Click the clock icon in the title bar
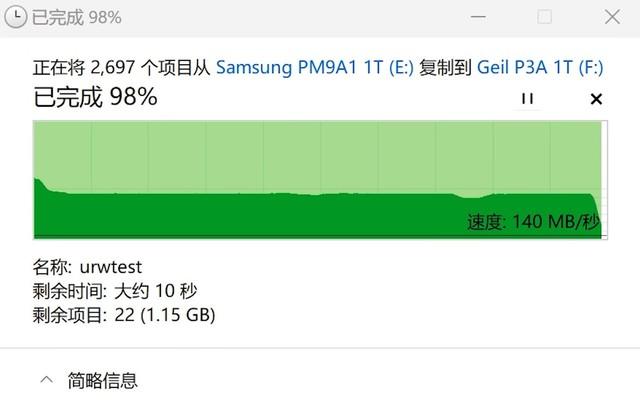This screenshot has width=640, height=406. point(15,17)
